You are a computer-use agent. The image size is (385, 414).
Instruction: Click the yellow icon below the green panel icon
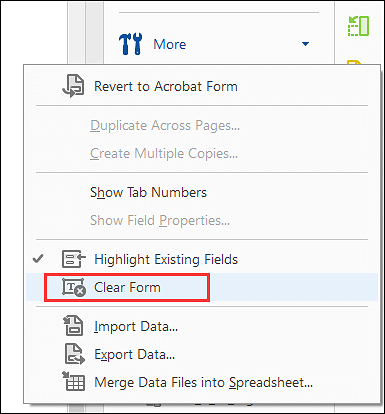(x=354, y=62)
